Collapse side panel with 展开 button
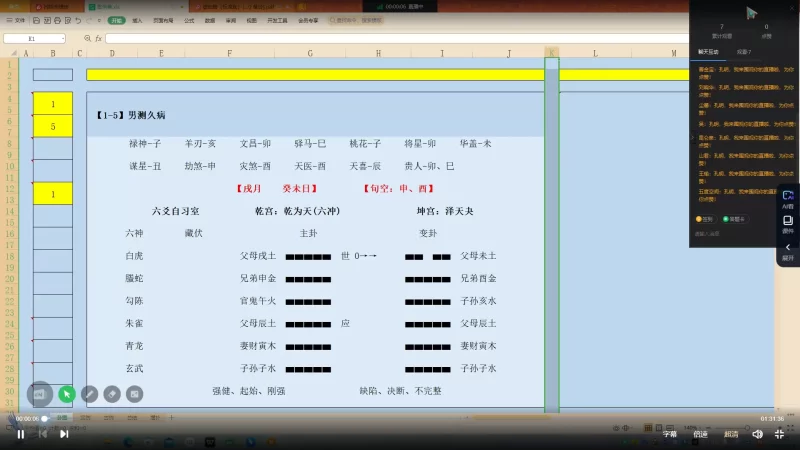 788,251
